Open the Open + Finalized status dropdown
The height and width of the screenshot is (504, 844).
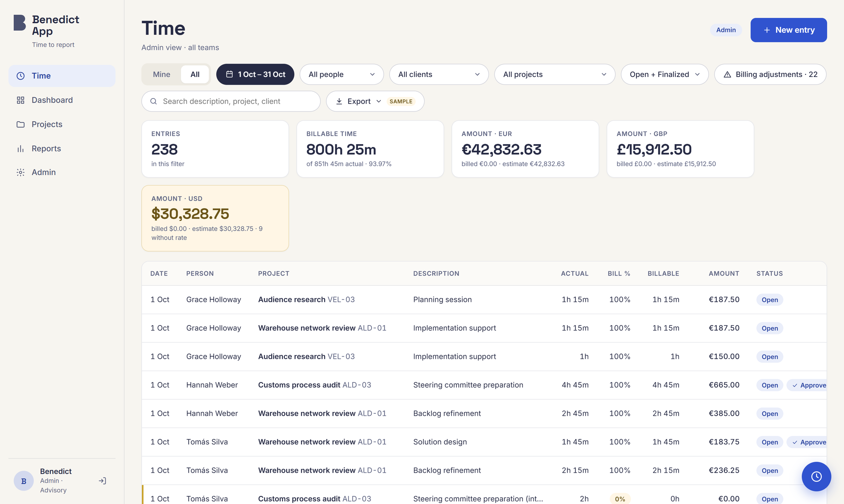click(664, 74)
